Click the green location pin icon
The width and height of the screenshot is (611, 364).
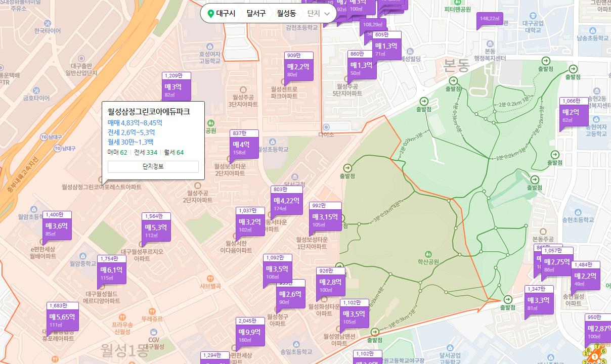pos(211,14)
